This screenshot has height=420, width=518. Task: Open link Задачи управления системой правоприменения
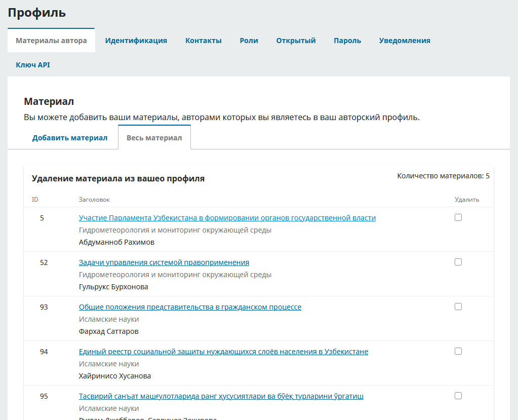pos(164,262)
